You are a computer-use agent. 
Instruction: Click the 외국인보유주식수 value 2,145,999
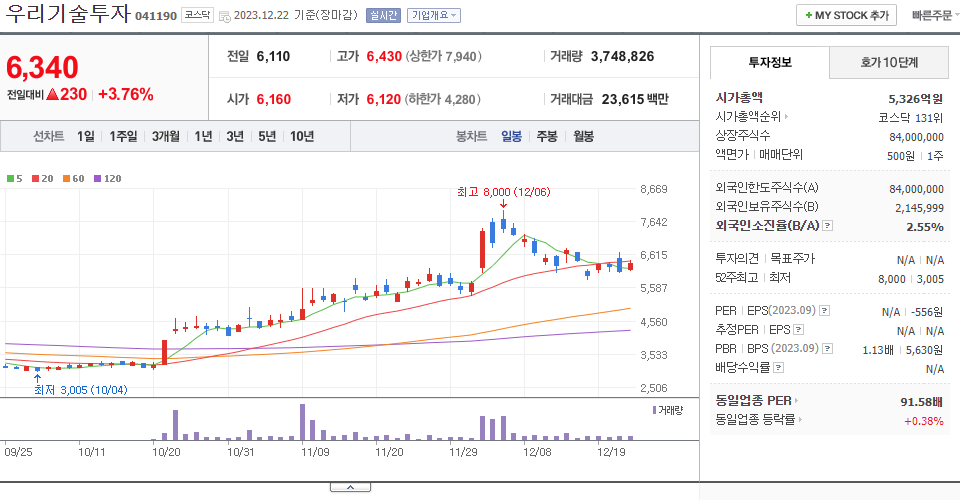point(919,208)
